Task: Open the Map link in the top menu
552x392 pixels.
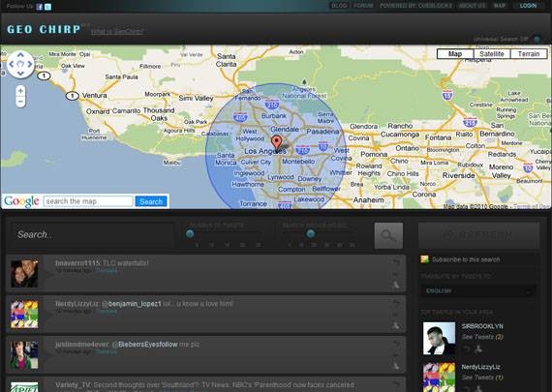Action: [499, 6]
